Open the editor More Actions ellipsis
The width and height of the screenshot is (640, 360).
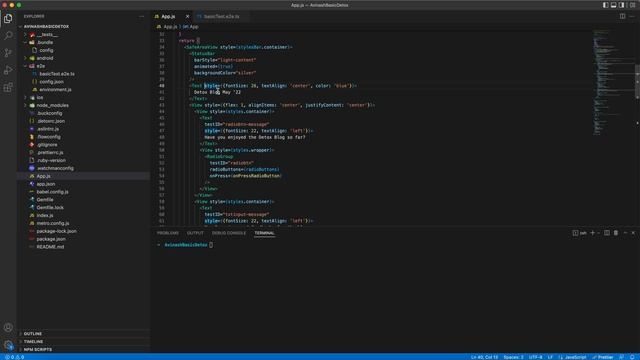(x=632, y=16)
